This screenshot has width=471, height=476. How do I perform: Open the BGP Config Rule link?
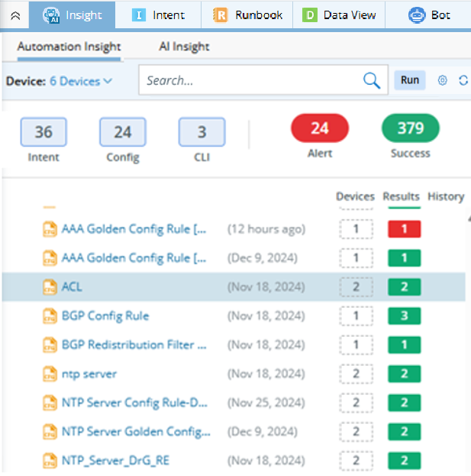click(105, 316)
